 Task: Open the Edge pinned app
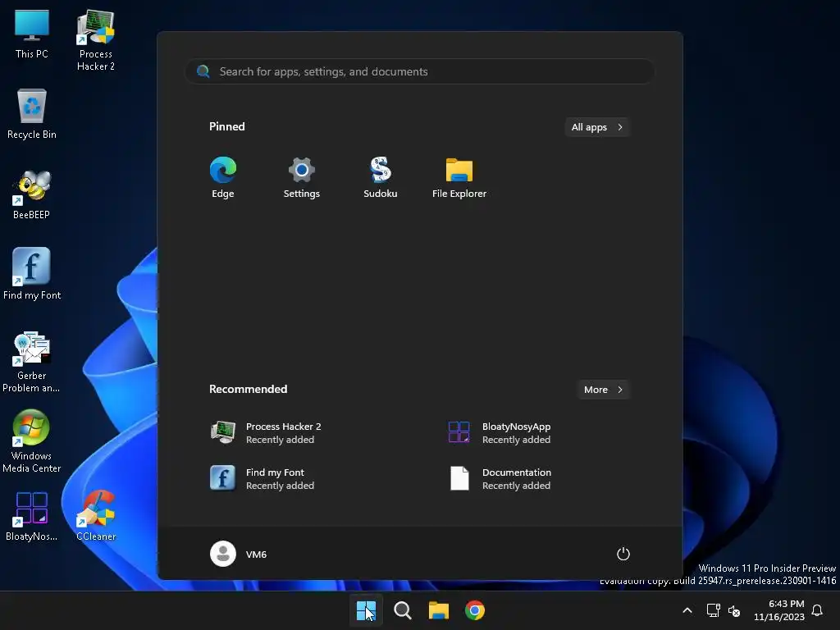pos(223,177)
